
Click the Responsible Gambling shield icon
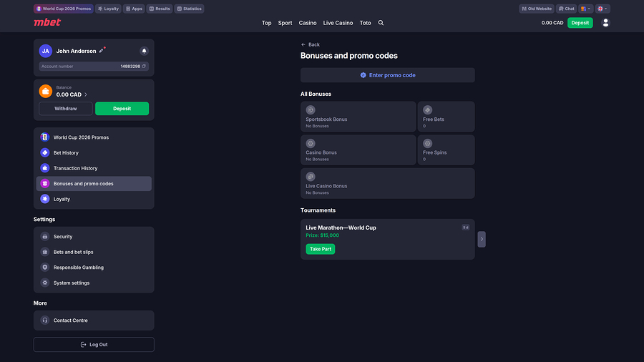[x=45, y=267]
